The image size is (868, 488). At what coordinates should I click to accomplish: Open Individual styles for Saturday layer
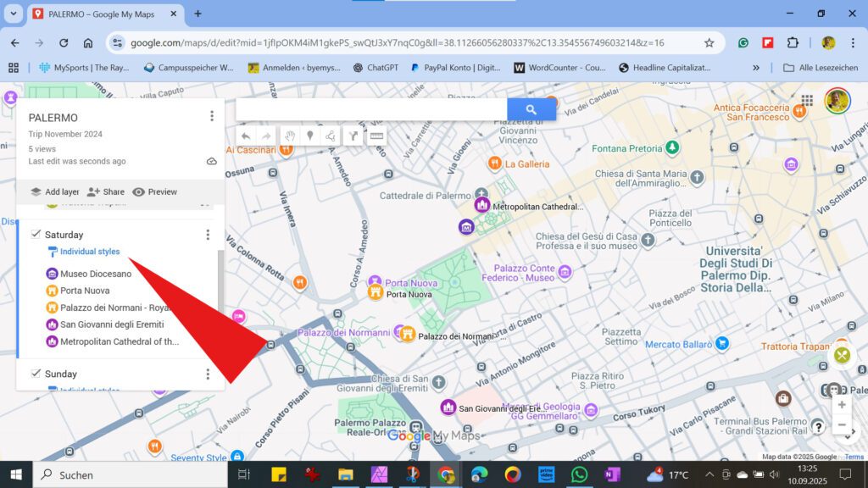point(89,252)
